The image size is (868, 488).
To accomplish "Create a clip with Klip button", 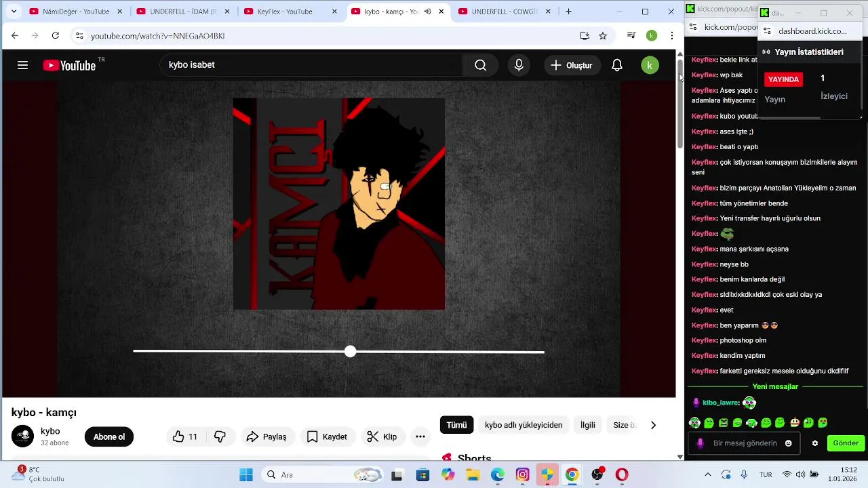I will click(382, 436).
